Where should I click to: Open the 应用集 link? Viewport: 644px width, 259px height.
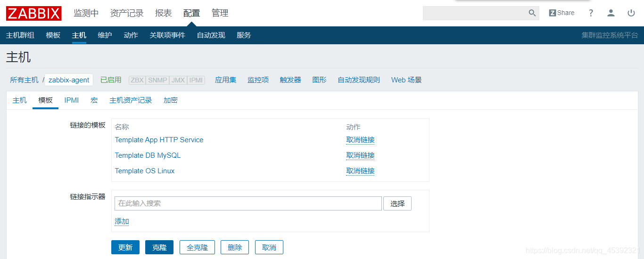tap(226, 80)
